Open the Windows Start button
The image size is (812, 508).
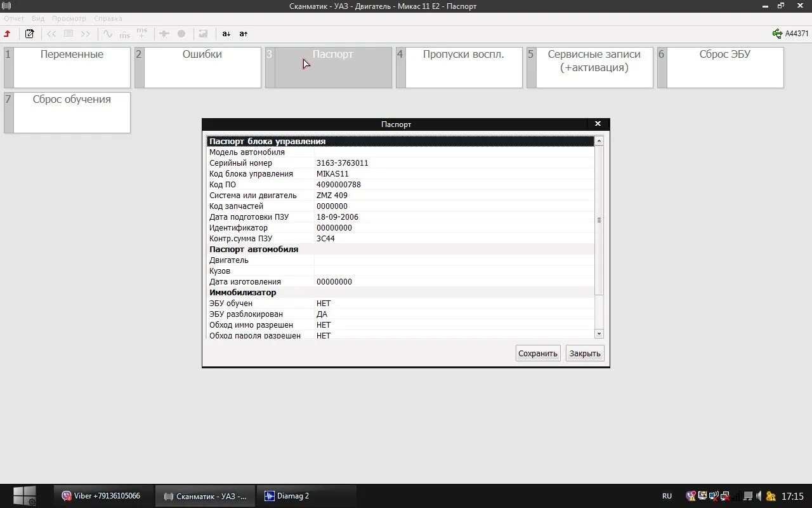pos(25,496)
